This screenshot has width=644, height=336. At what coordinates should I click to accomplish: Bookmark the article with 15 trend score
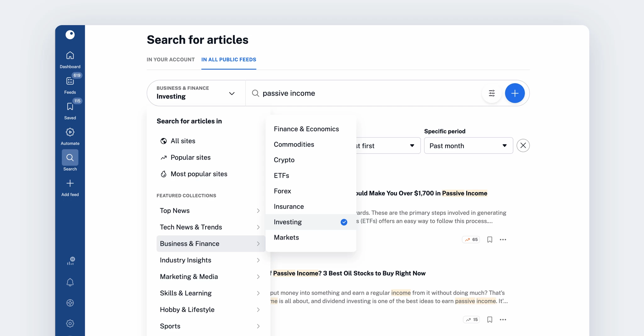coord(490,320)
